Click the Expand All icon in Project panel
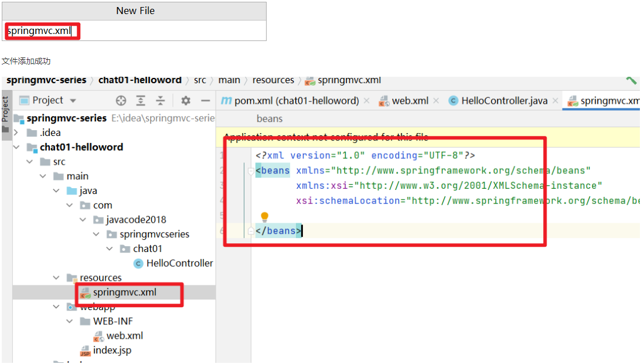 141,100
